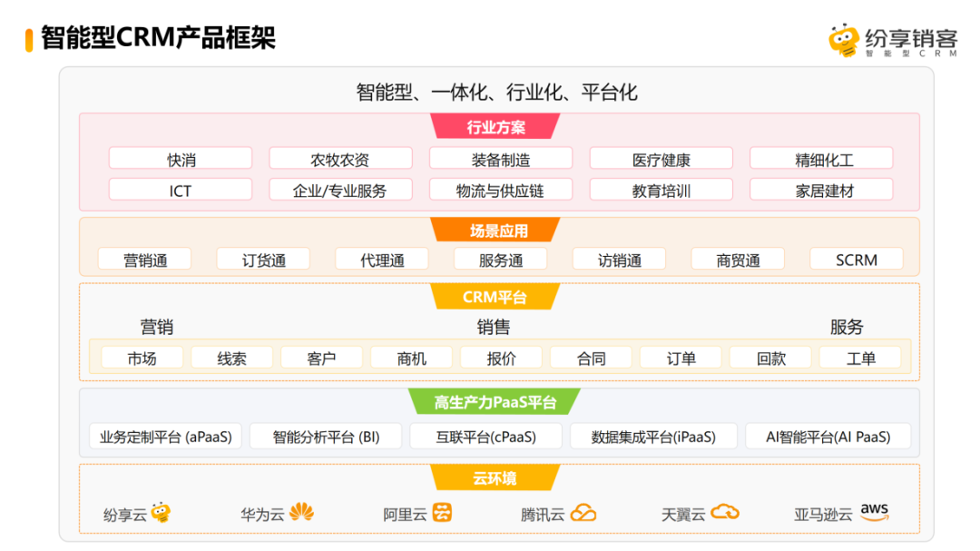Click the 医疗健康 industry box
980x551 pixels.
tap(661, 159)
